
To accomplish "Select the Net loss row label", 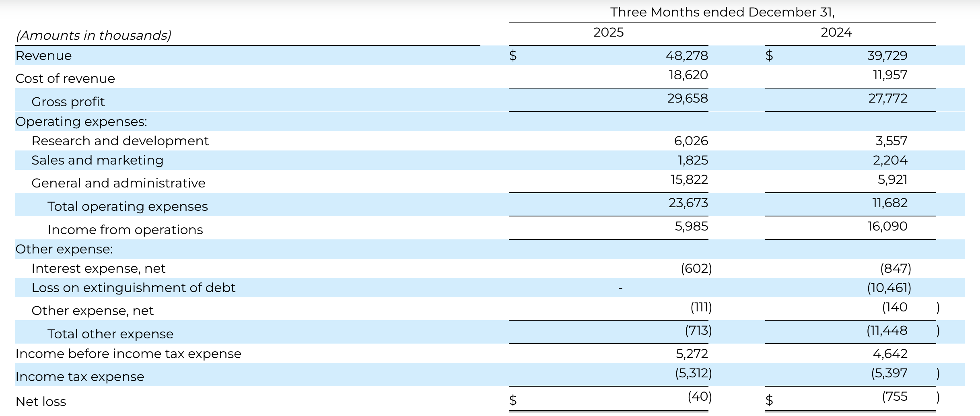I will click(41, 402).
